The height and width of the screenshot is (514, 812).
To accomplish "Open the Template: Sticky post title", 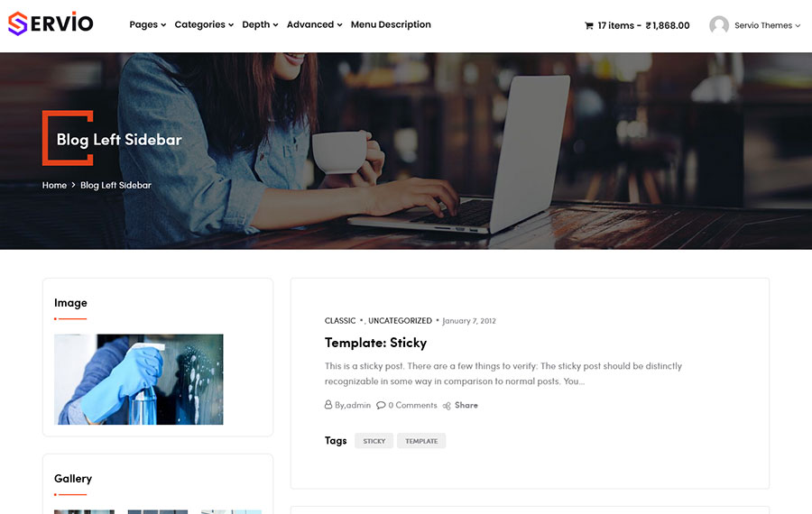I will 375,343.
